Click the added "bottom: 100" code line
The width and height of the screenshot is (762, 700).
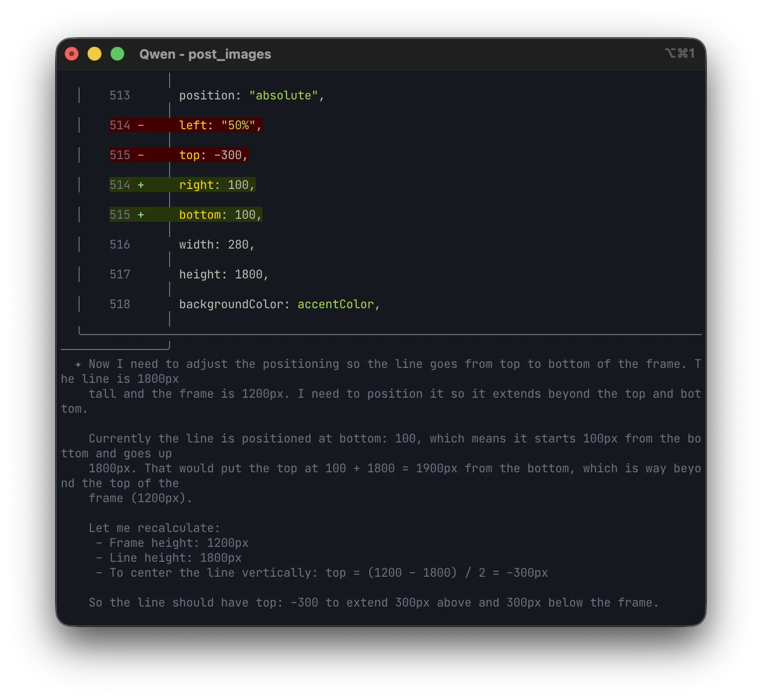220,215
